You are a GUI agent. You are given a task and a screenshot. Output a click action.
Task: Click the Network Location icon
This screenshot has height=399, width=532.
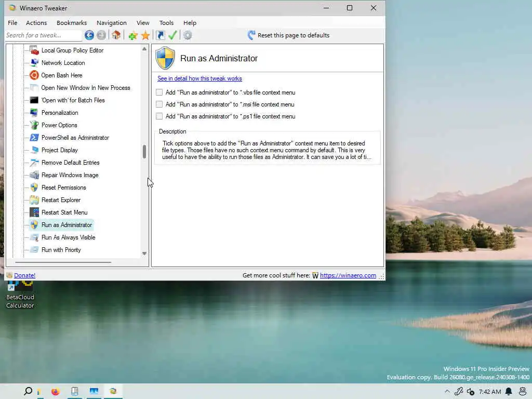pos(34,63)
